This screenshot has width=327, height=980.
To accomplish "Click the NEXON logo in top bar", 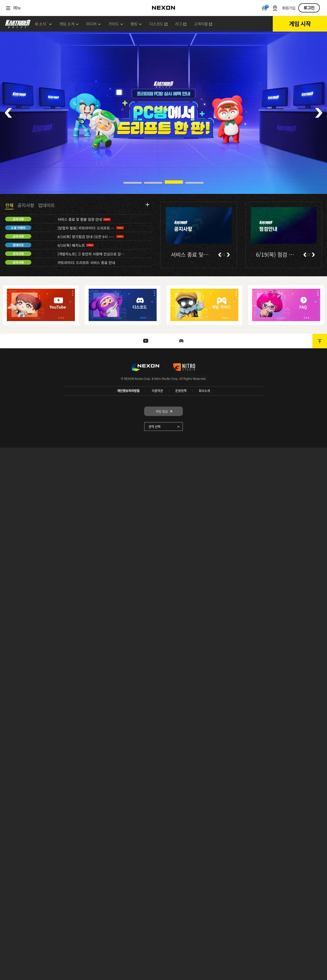I will (x=163, y=8).
